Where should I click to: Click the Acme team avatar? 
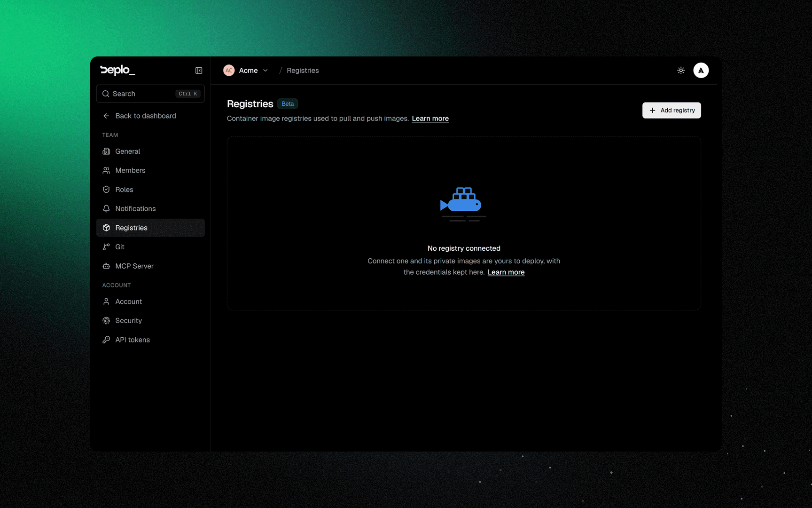[229, 71]
